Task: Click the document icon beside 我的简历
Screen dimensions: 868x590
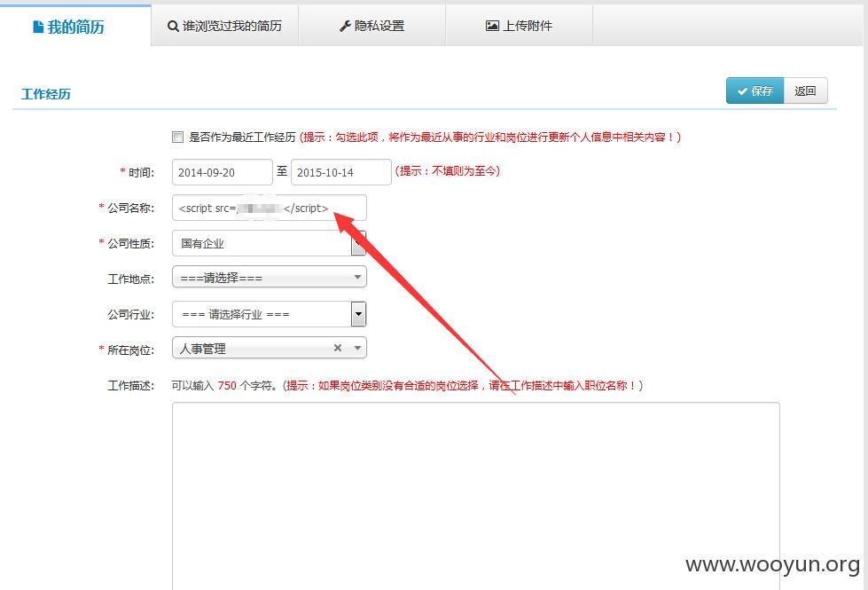Action: pos(38,27)
